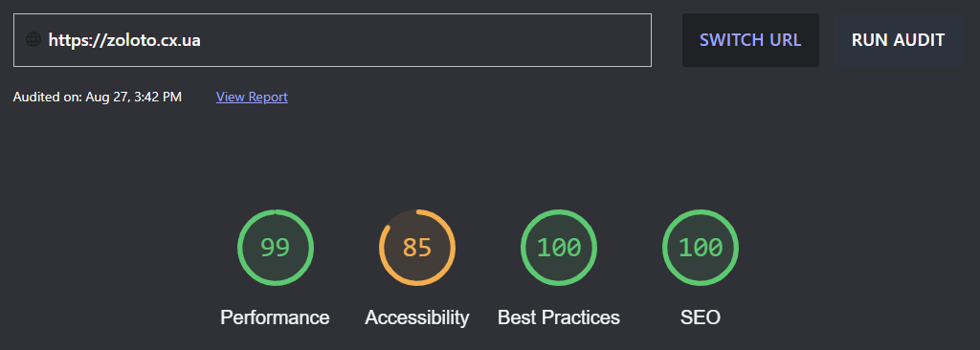Click the 85 score number
980x350 pixels.
[417, 248]
